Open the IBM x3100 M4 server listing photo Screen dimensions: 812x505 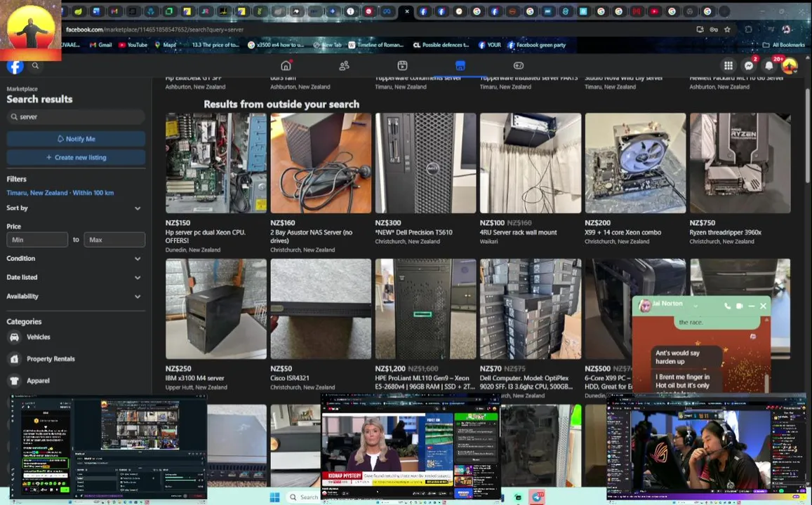coord(216,309)
